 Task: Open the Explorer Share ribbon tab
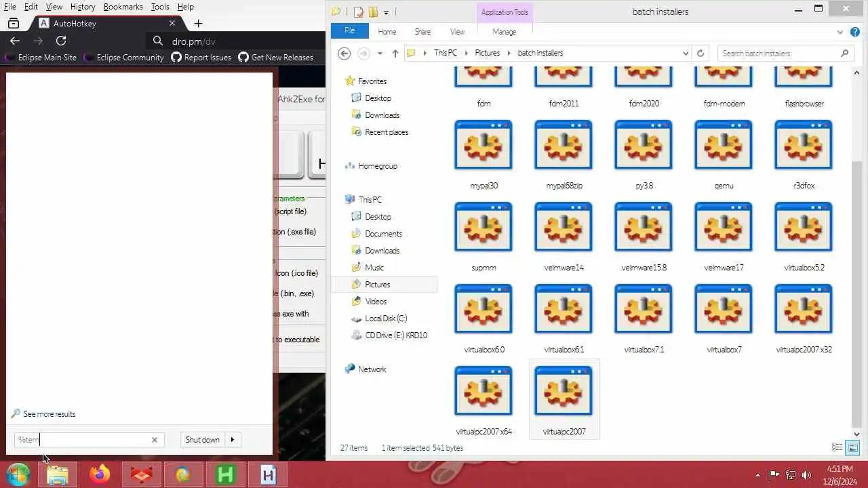tap(422, 32)
